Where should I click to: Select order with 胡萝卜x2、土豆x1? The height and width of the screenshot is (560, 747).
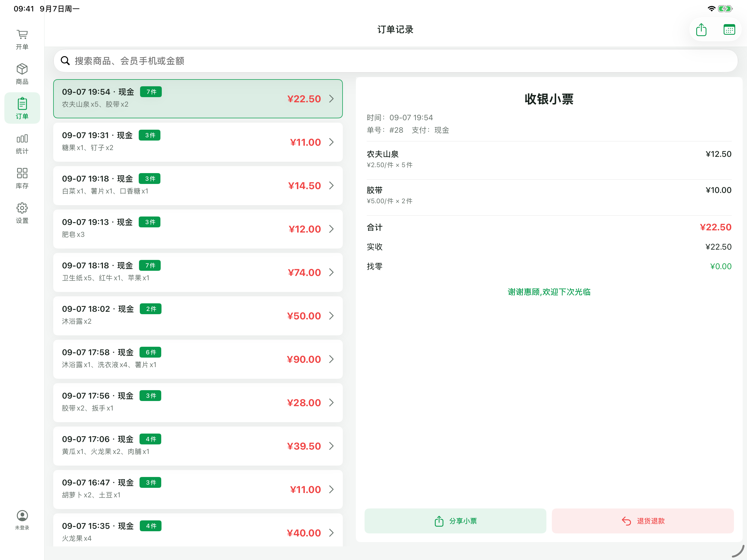(198, 489)
